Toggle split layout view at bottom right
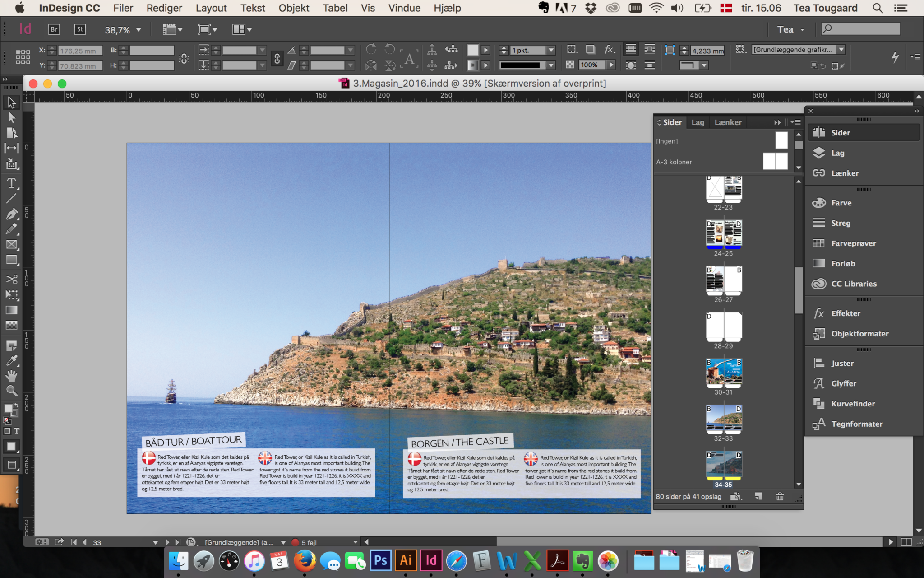Image resolution: width=924 pixels, height=578 pixels. (906, 542)
